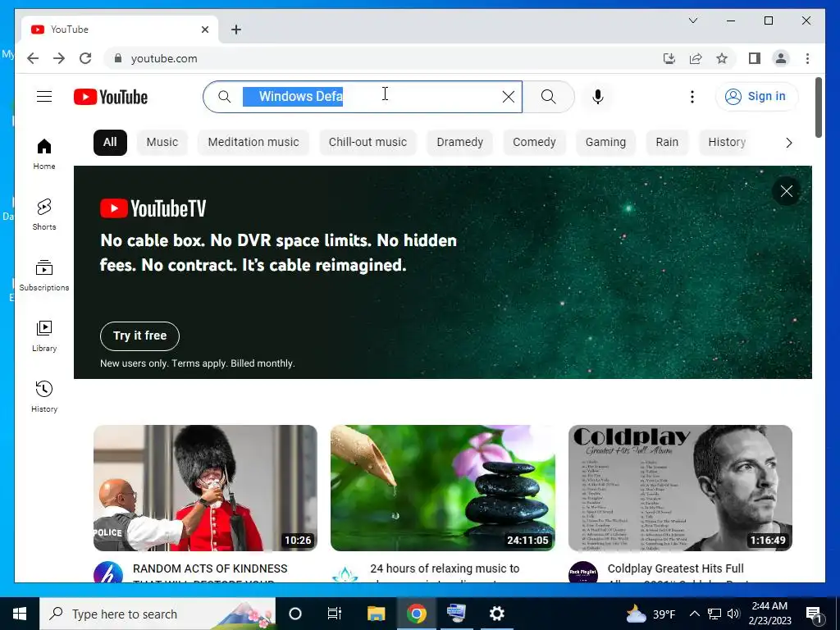The height and width of the screenshot is (630, 840).
Task: Open the Chrome profile avatar
Action: pyautogui.click(x=781, y=58)
